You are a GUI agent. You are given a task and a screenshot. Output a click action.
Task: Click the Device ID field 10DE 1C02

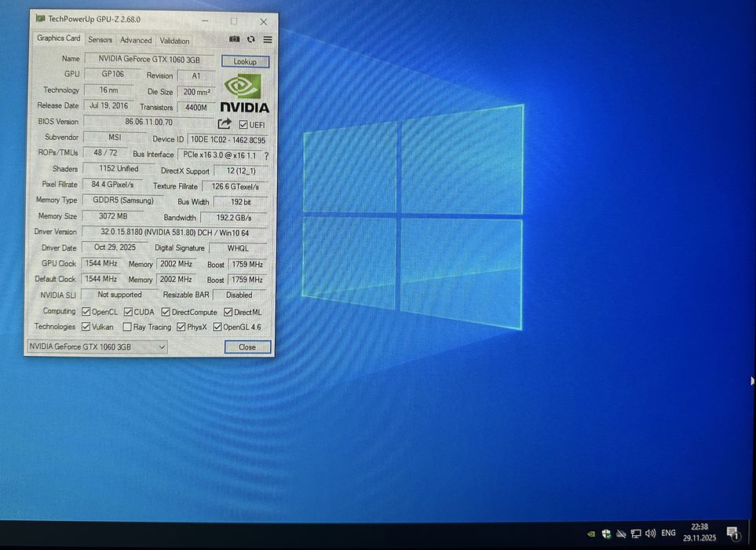pos(228,140)
